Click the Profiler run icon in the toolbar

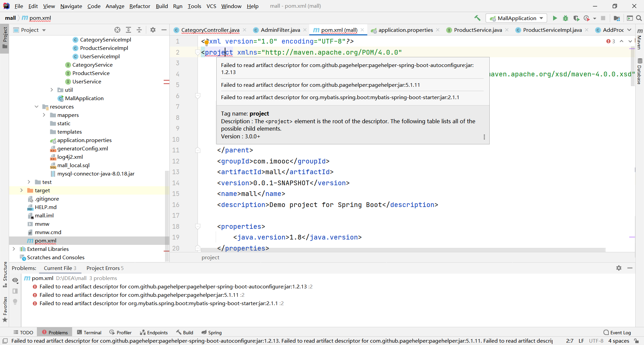point(587,18)
